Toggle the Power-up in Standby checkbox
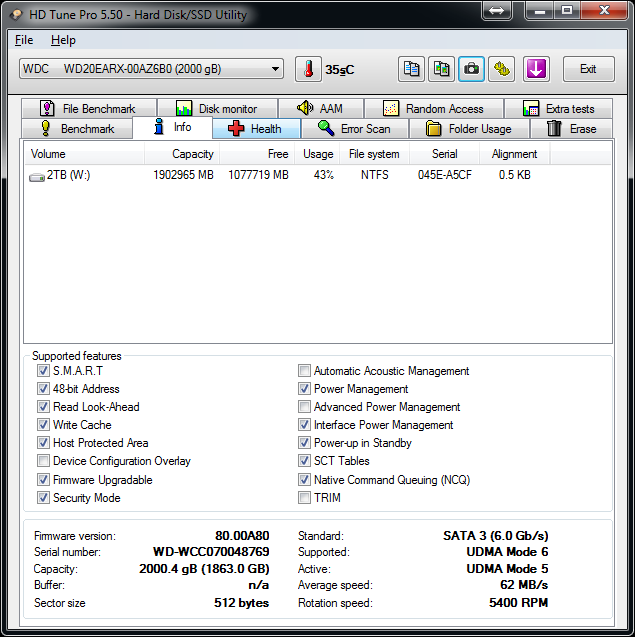This screenshot has height=637, width=635. pyautogui.click(x=304, y=442)
